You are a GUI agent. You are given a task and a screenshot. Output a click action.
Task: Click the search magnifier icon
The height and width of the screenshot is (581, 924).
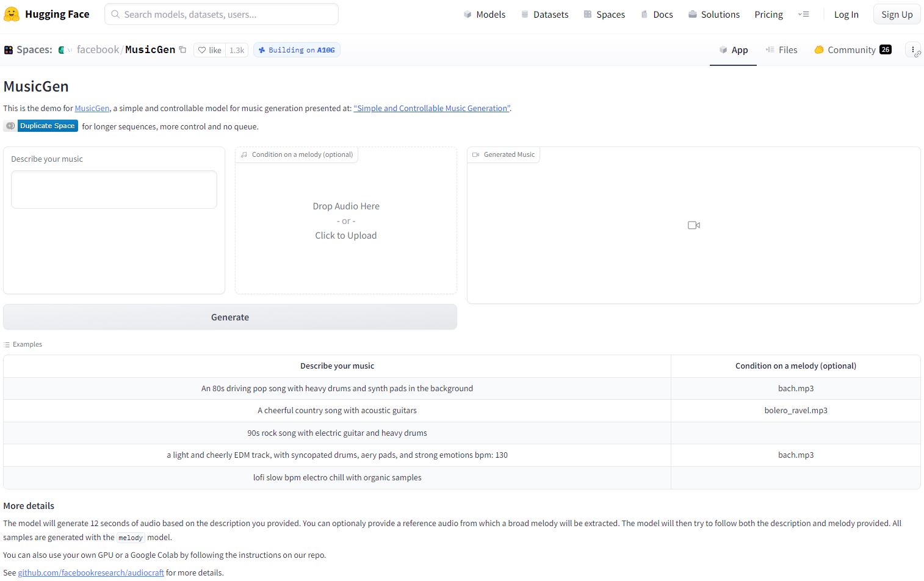click(115, 14)
